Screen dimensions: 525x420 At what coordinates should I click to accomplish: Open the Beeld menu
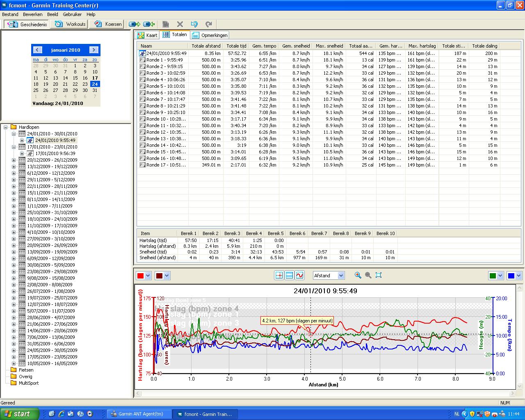point(52,14)
